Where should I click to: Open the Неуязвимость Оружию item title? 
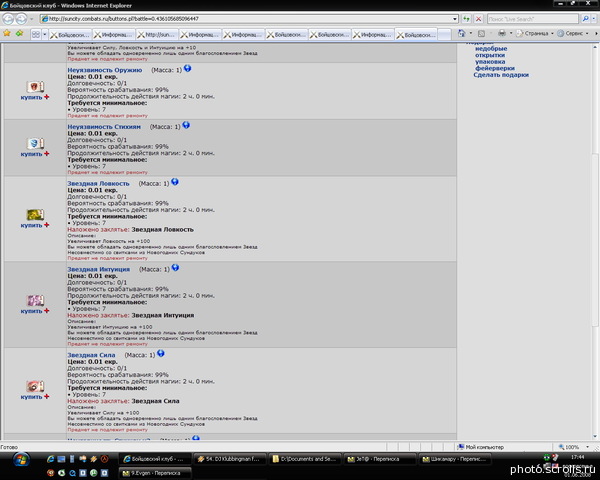tap(105, 70)
